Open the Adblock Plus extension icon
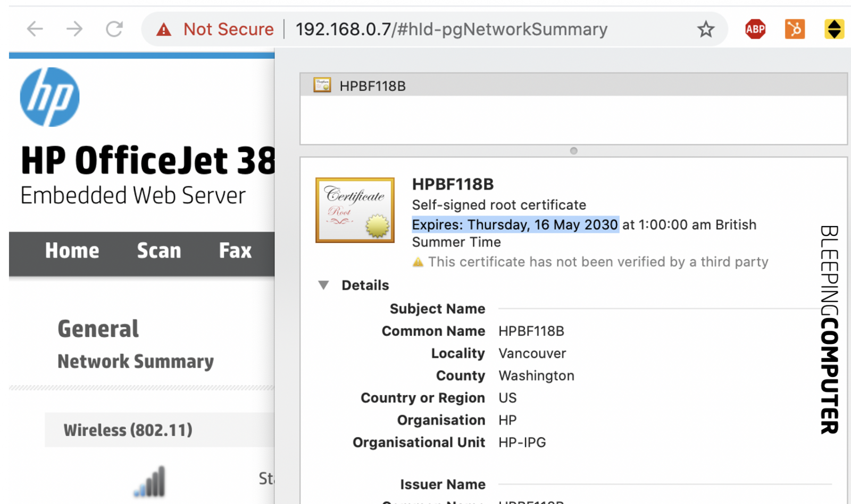The height and width of the screenshot is (504, 851). point(755,29)
